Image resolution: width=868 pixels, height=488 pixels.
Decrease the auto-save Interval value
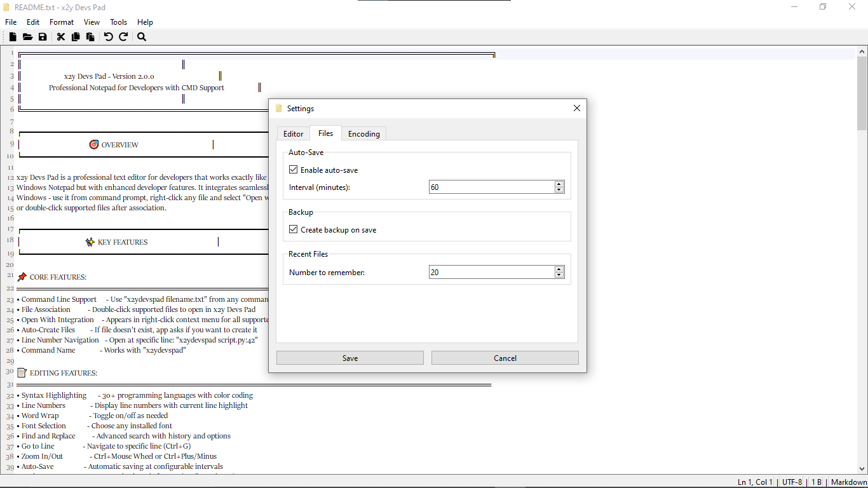[x=559, y=190]
